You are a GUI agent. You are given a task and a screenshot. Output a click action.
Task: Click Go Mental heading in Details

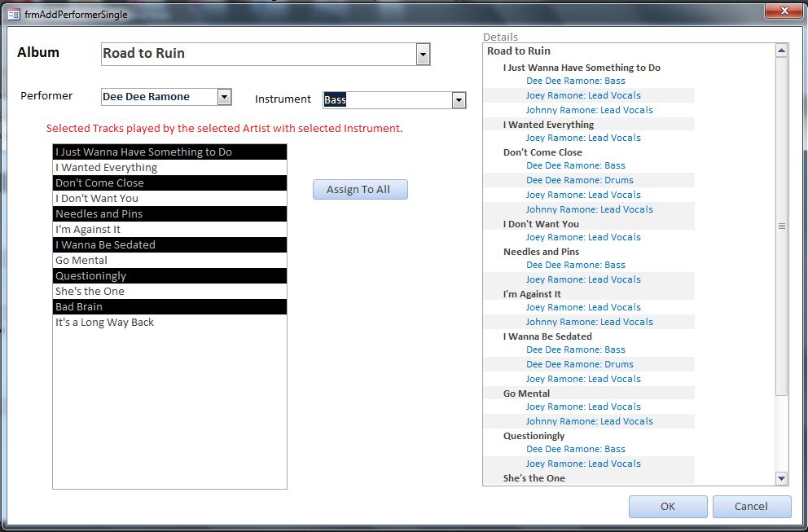pos(527,394)
